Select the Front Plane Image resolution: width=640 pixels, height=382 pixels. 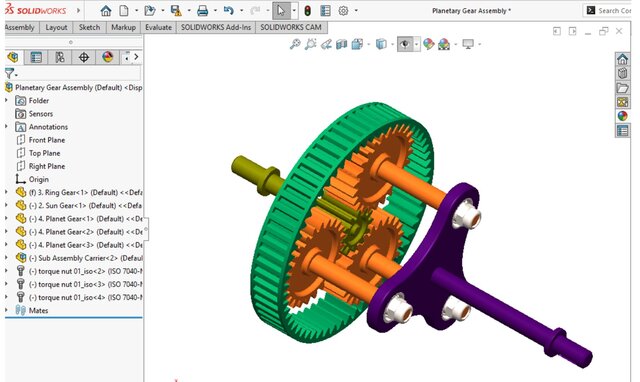click(40, 140)
